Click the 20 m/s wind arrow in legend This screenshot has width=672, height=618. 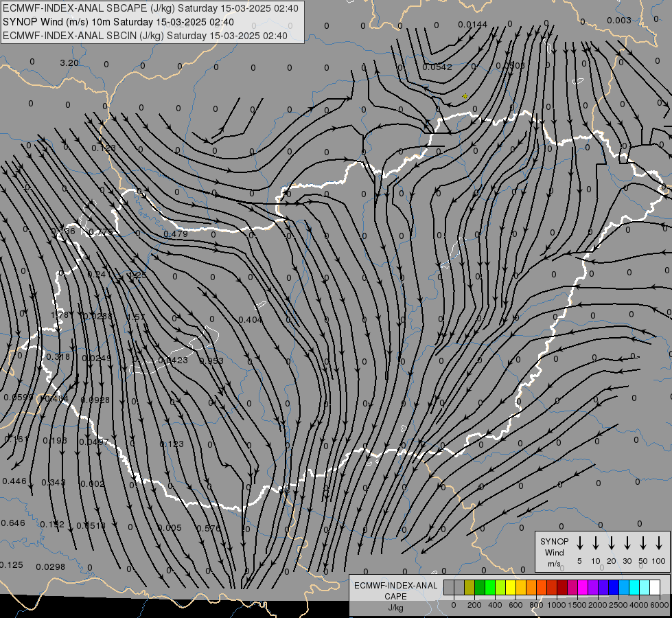click(611, 543)
